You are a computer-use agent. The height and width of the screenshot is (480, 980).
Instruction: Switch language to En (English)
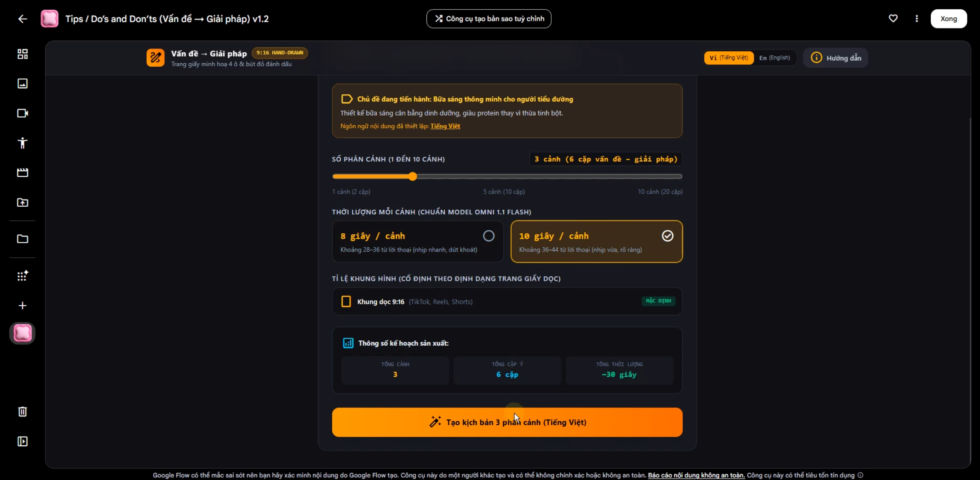[x=774, y=58]
